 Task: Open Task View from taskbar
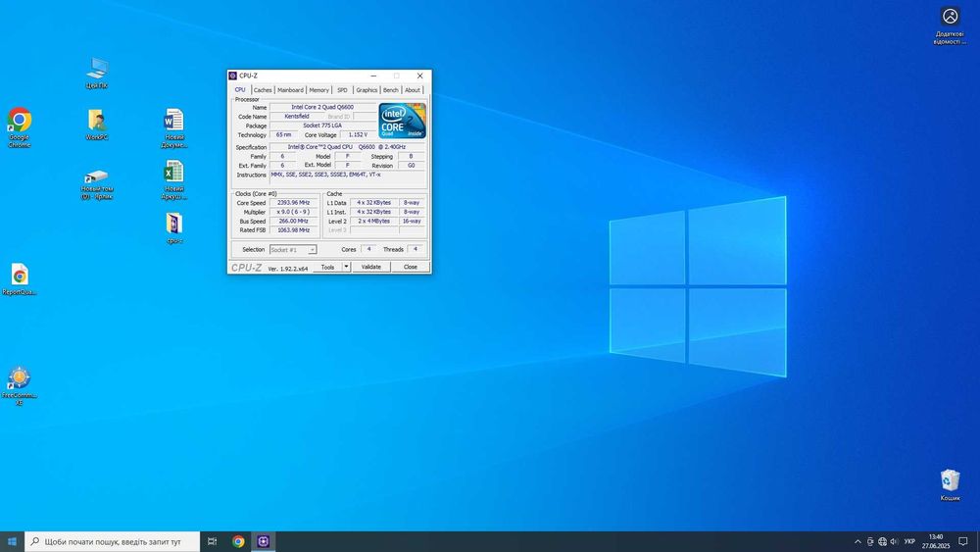click(x=212, y=541)
